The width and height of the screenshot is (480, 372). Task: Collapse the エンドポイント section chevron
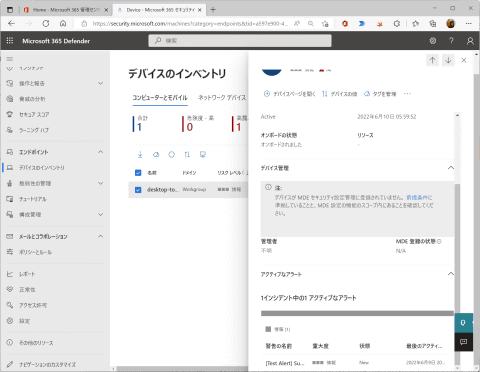coord(101,152)
